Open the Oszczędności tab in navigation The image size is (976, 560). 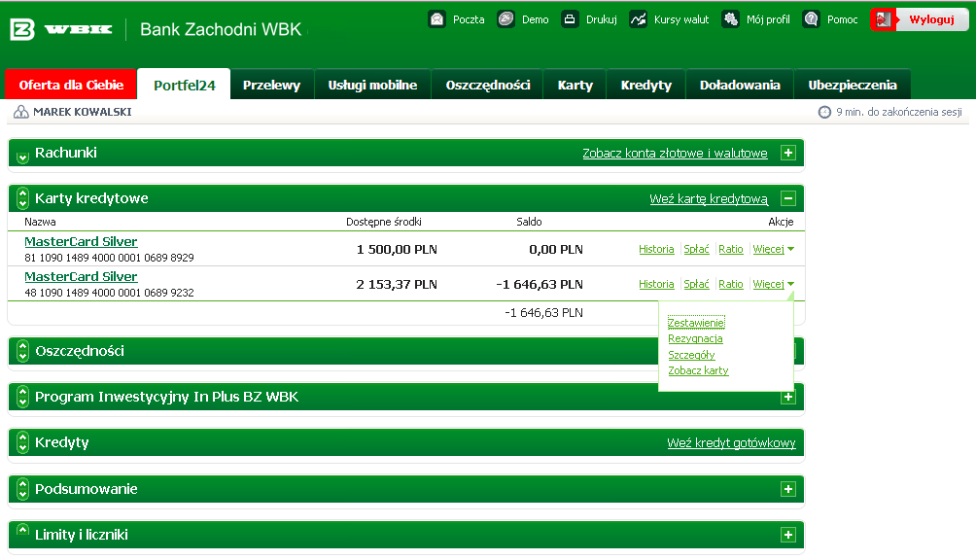487,85
